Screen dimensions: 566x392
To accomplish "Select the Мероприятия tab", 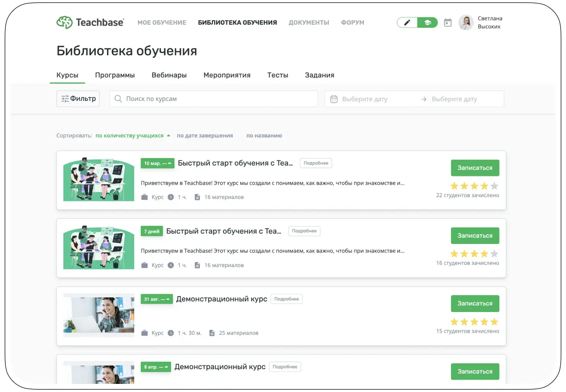I will [227, 75].
